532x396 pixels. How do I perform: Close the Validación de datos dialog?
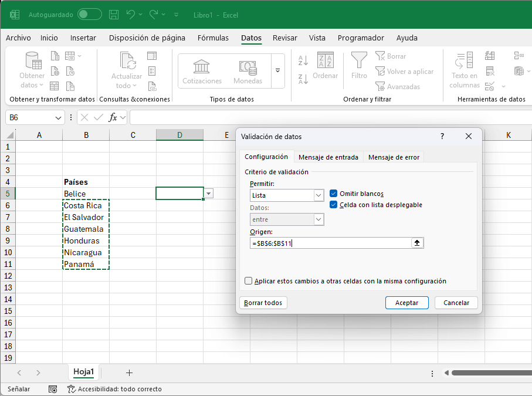pyautogui.click(x=469, y=137)
